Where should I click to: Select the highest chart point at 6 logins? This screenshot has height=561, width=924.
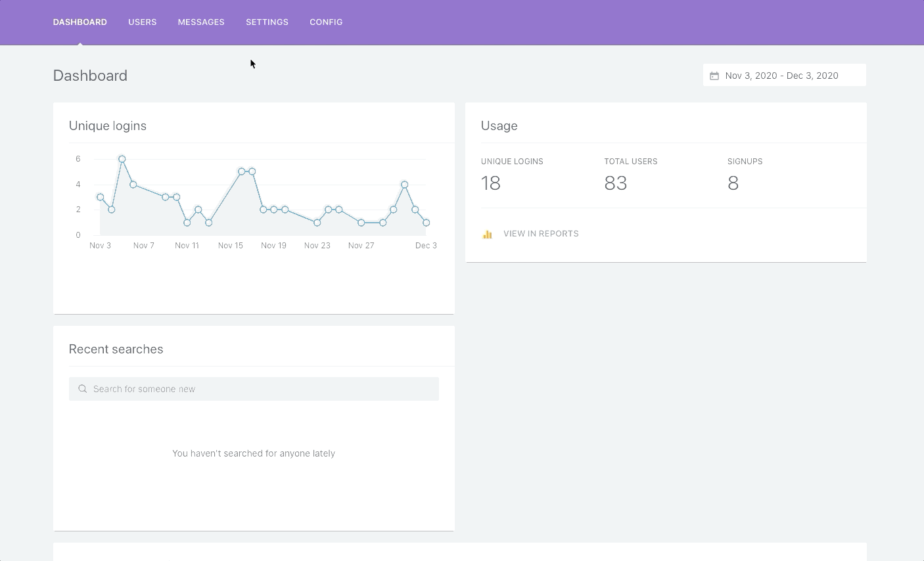(122, 159)
